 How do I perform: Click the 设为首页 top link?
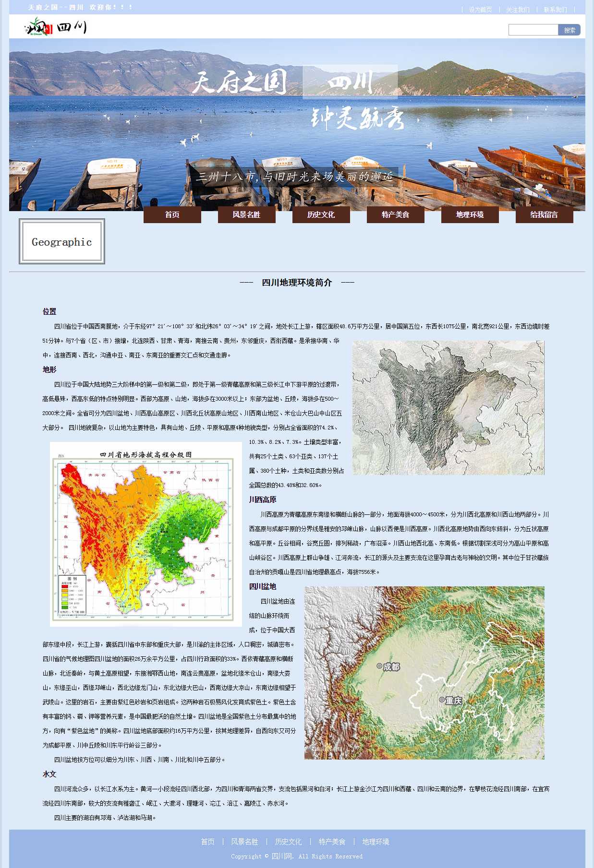pos(480,10)
